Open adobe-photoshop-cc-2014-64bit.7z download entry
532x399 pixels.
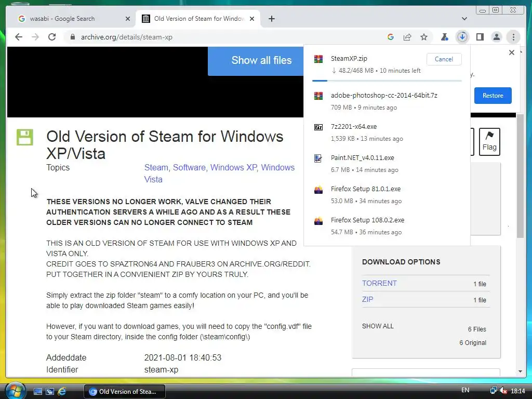coord(387,101)
